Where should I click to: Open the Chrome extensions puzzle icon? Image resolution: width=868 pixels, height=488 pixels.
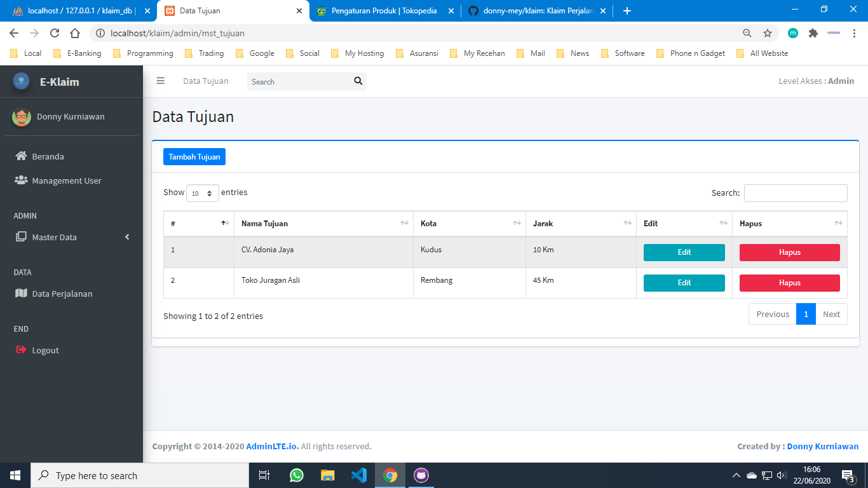pyautogui.click(x=813, y=33)
